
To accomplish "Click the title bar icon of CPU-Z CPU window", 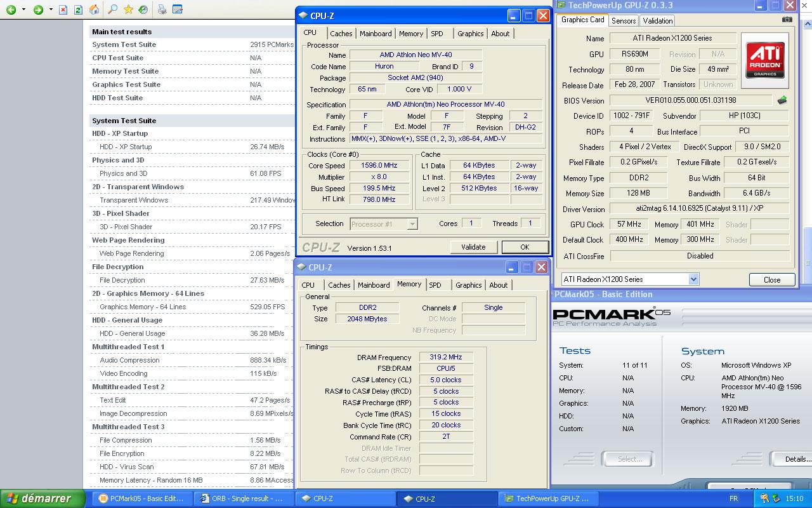I will 303,16.
